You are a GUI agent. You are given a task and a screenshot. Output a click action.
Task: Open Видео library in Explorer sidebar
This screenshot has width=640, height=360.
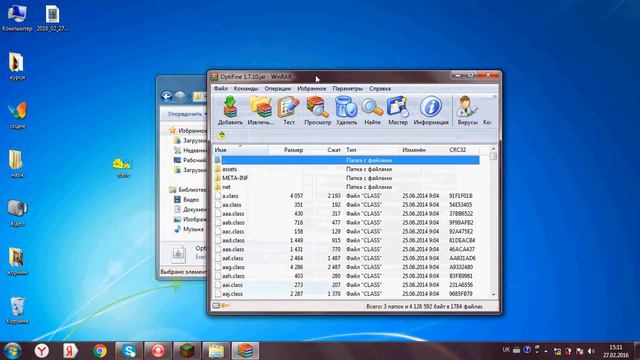tap(186, 200)
